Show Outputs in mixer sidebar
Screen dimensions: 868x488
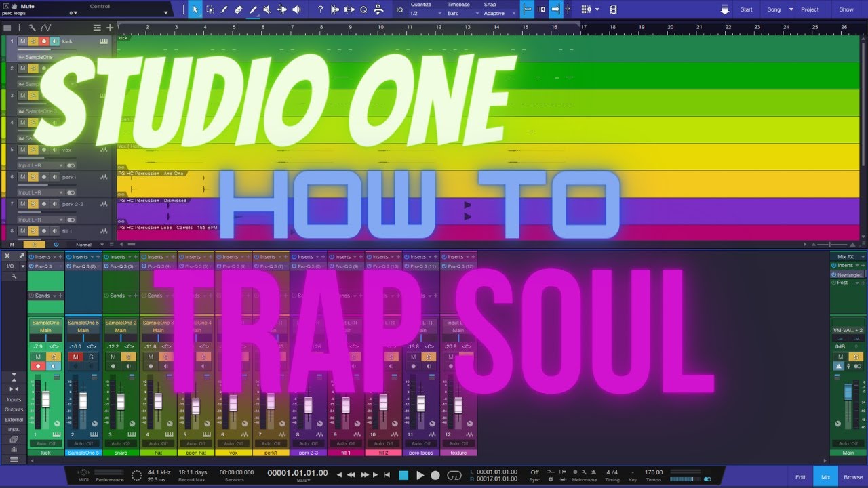point(14,409)
